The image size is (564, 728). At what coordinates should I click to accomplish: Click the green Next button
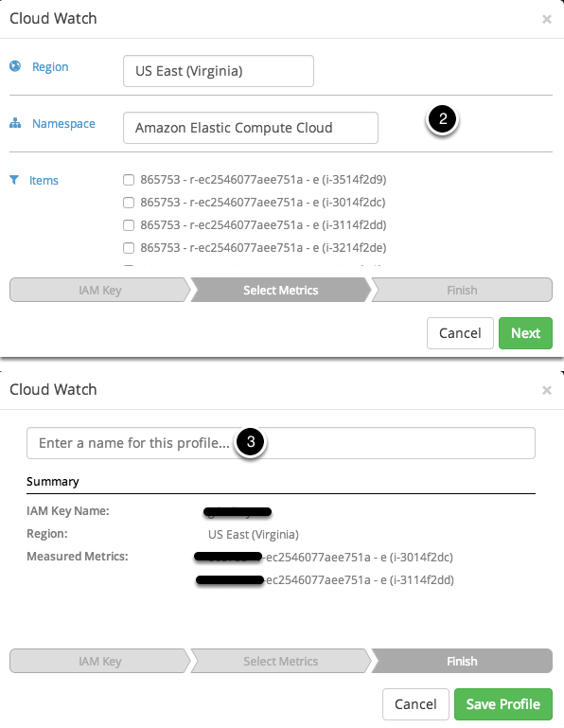coord(525,333)
